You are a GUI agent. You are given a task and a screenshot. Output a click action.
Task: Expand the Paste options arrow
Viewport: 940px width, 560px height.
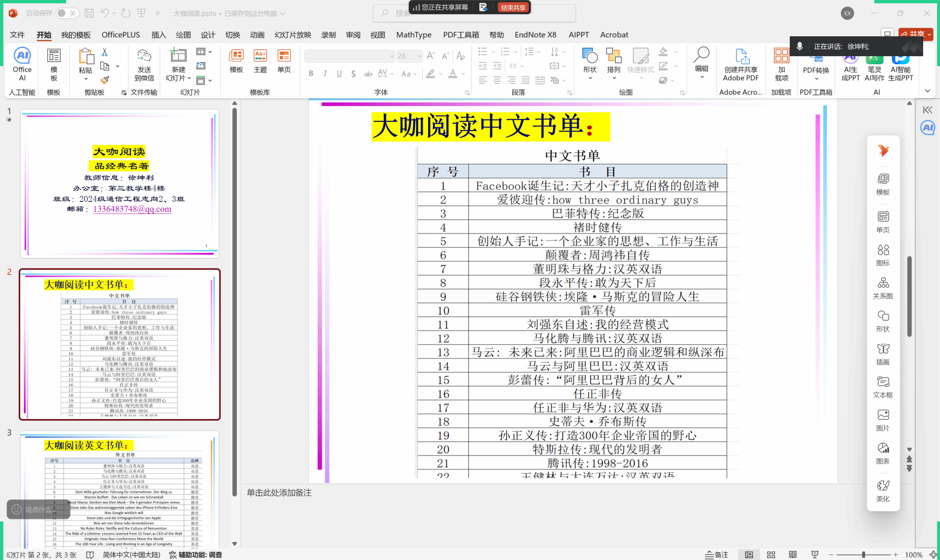click(x=86, y=79)
